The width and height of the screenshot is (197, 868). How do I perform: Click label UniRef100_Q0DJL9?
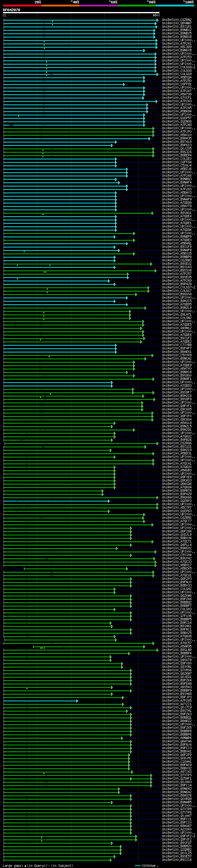(177, 535)
